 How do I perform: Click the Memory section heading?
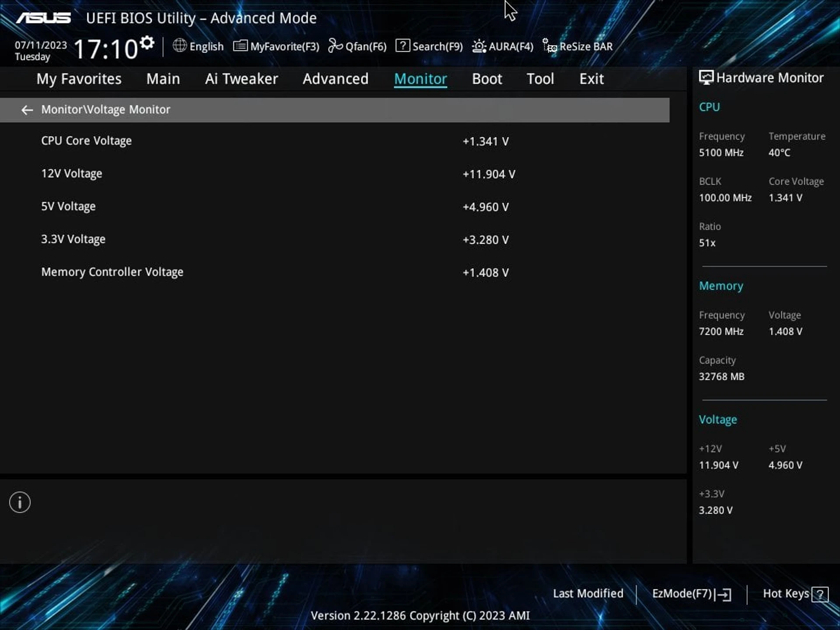pyautogui.click(x=721, y=286)
